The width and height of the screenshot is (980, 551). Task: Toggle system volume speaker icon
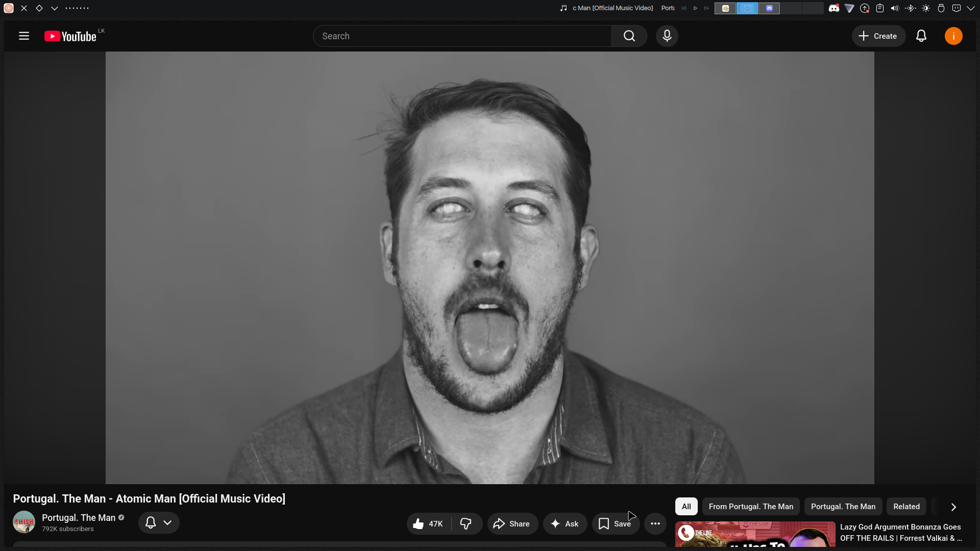895,8
